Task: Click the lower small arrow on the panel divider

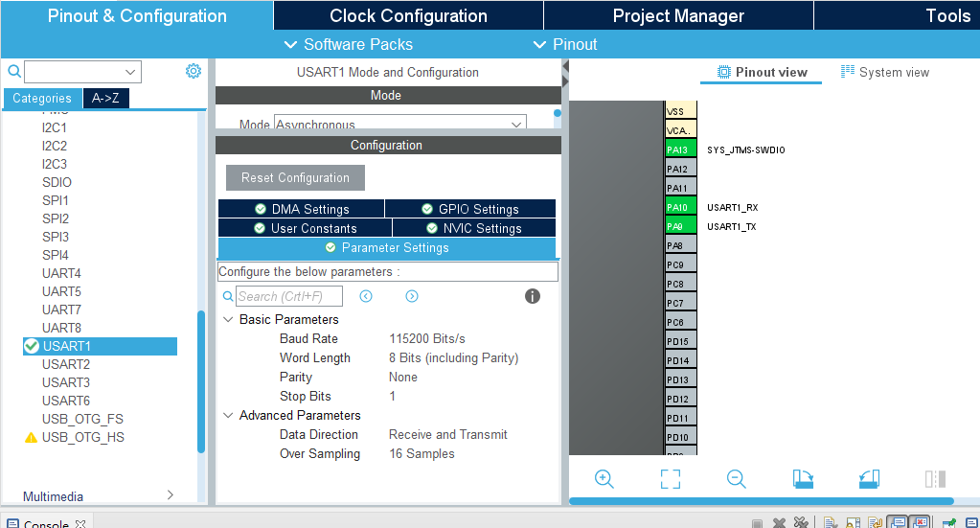Action: click(x=565, y=81)
